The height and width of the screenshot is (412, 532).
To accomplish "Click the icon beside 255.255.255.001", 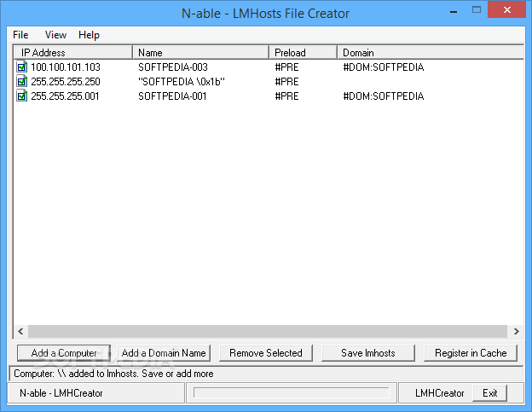I will click(21, 96).
